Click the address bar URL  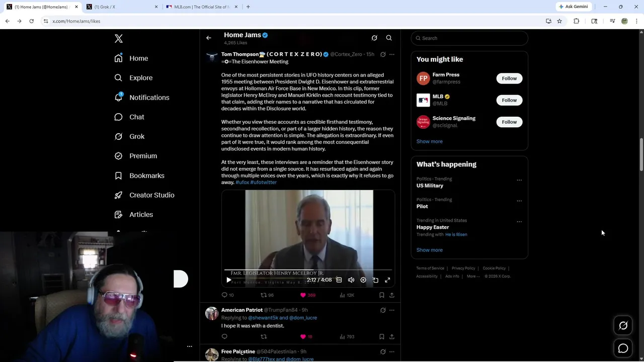(76, 21)
